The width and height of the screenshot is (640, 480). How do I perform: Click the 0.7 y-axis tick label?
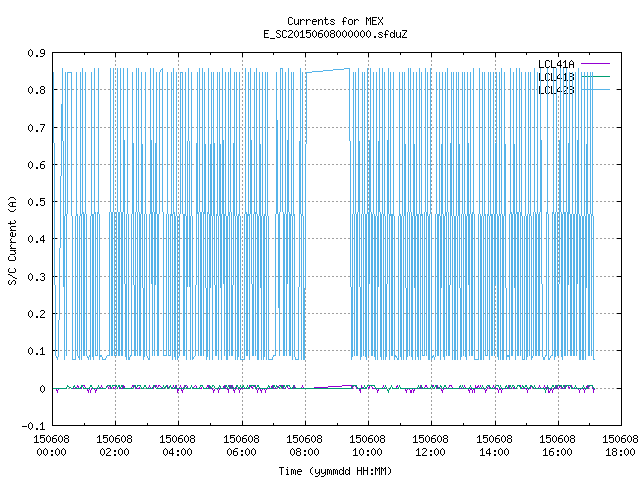pos(36,128)
